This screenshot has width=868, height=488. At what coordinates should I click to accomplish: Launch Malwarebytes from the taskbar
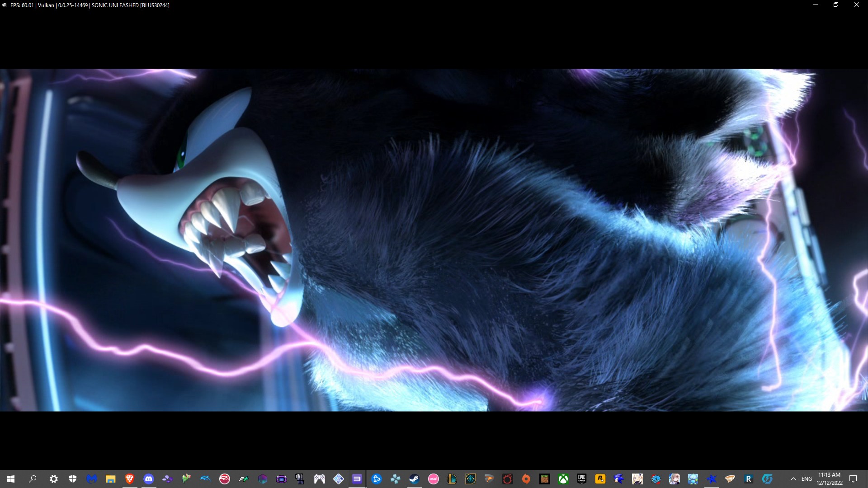(x=92, y=479)
